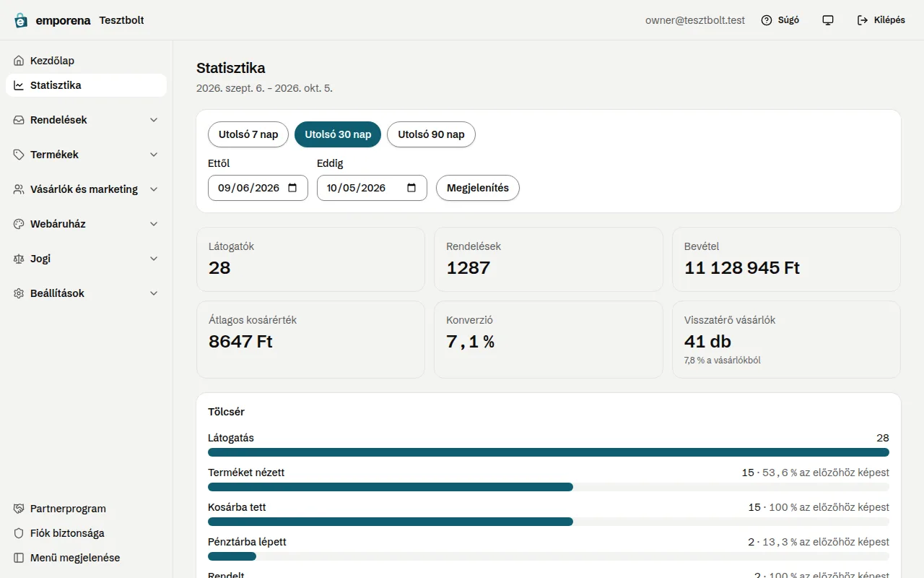Click the Ettől date input field
The height and width of the screenshot is (578, 924).
coord(258,188)
